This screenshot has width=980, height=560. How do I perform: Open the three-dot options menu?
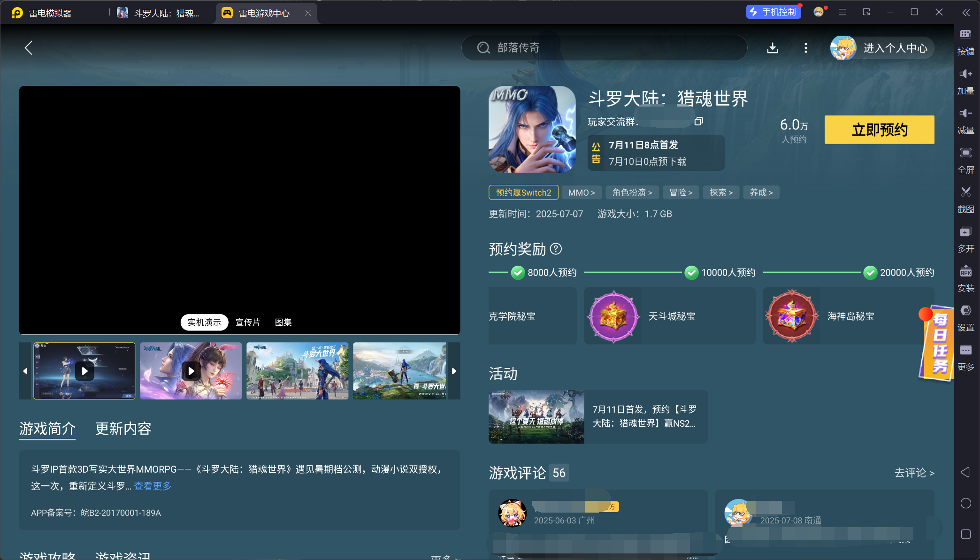coord(806,48)
